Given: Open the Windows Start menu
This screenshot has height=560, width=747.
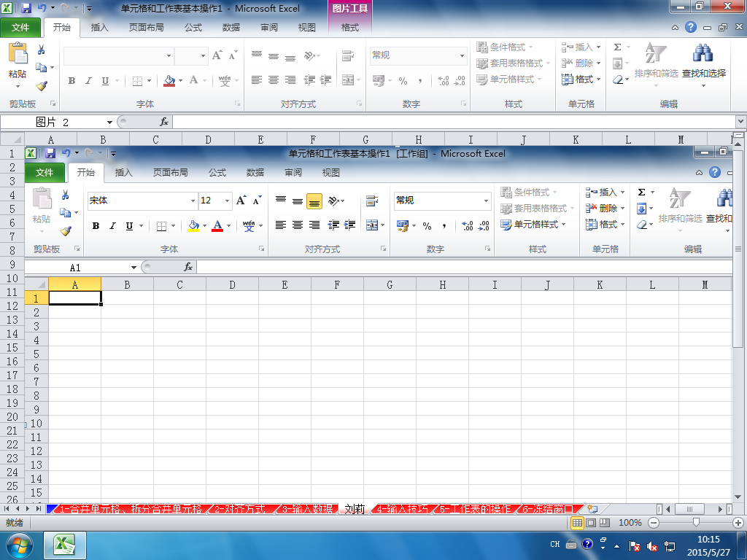Looking at the screenshot, I should coord(20,545).
